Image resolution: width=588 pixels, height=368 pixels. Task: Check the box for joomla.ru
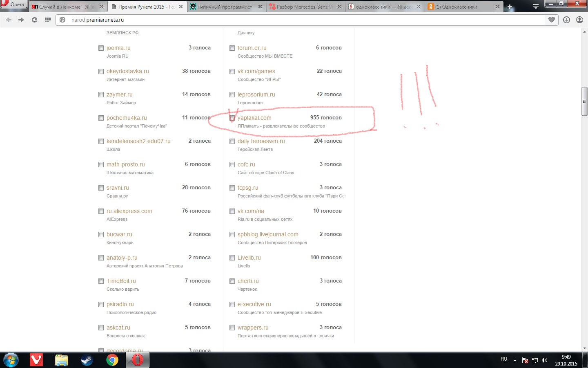(x=101, y=48)
